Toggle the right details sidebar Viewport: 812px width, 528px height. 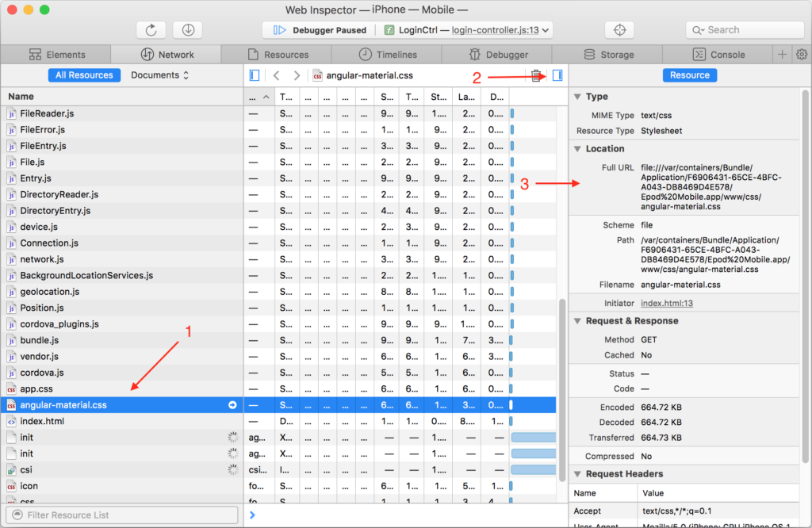point(557,75)
